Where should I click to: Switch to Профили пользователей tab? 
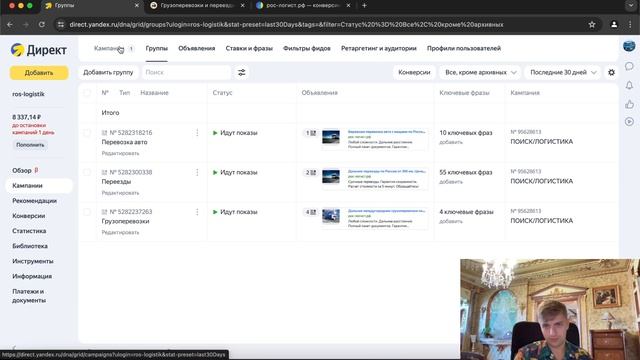point(464,48)
